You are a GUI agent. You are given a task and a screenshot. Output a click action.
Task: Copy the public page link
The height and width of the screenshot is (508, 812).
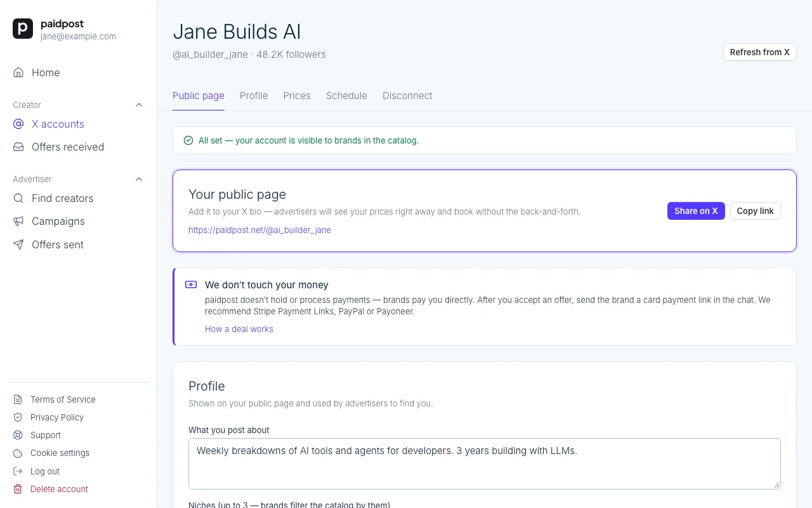tap(756, 211)
